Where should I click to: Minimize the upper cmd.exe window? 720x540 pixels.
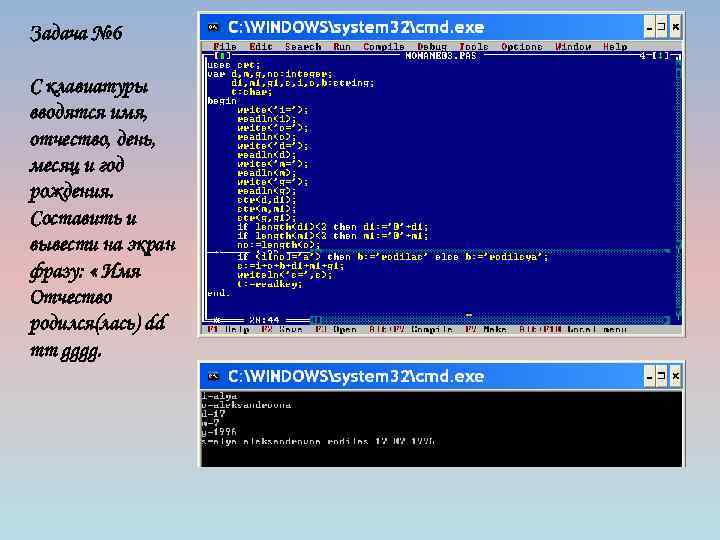click(649, 27)
